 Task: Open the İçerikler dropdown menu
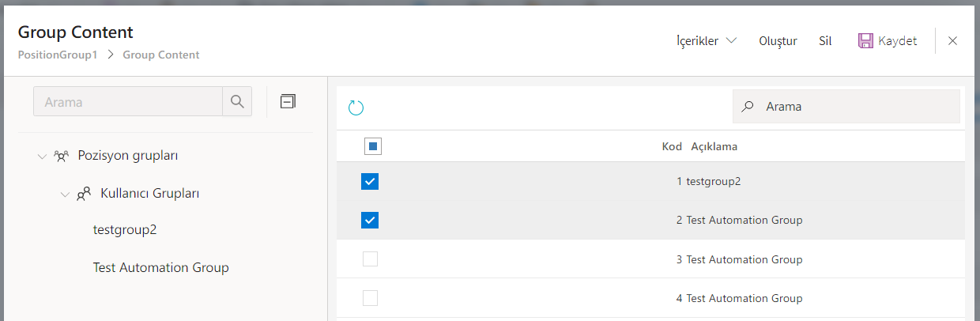pyautogui.click(x=707, y=41)
